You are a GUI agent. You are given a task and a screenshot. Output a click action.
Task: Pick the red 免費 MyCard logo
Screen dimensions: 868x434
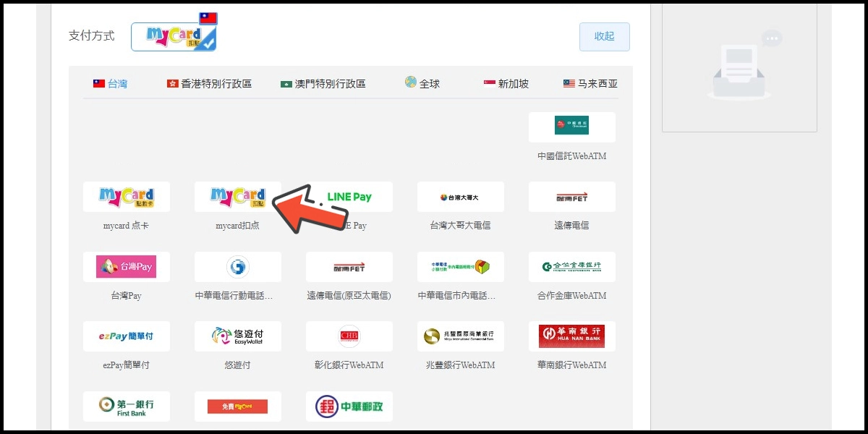238,407
